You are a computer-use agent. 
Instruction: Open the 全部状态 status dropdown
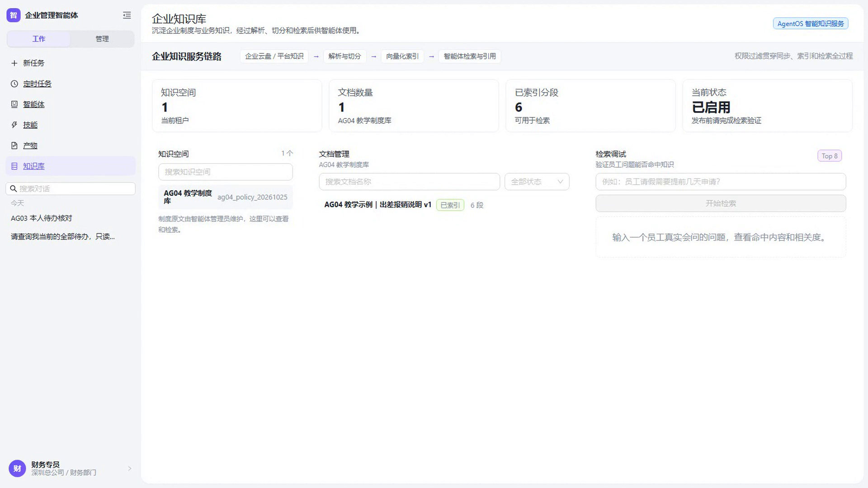tap(537, 182)
